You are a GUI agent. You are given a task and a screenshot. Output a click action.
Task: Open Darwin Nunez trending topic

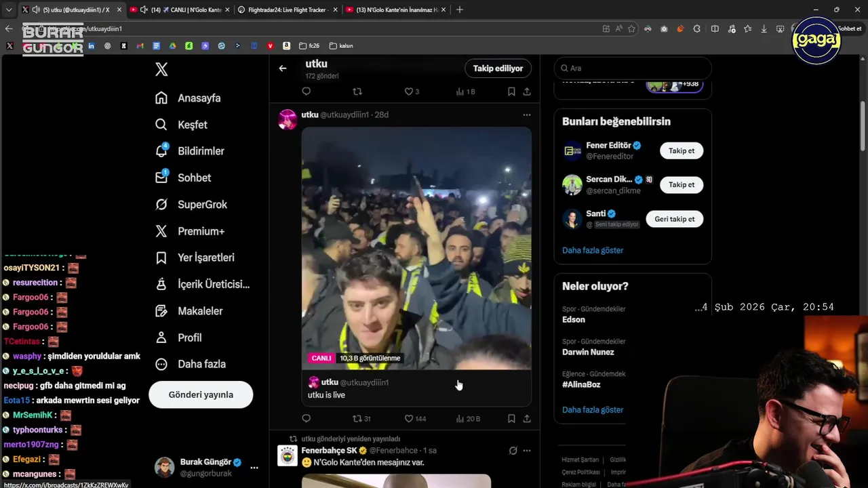pyautogui.click(x=588, y=352)
